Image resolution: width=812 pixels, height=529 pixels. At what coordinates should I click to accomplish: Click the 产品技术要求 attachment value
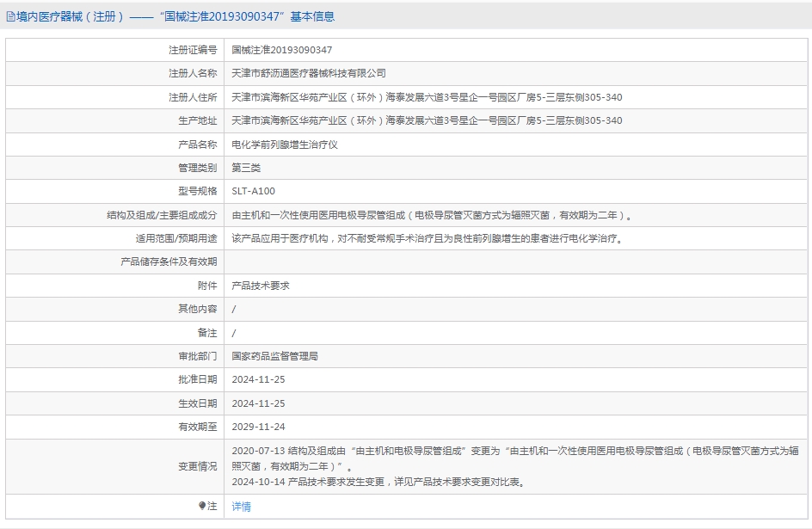pos(261,286)
